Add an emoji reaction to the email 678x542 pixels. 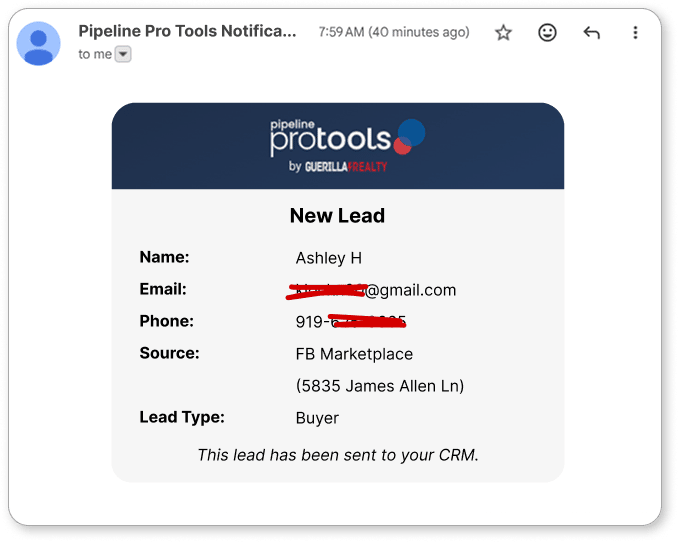[547, 33]
